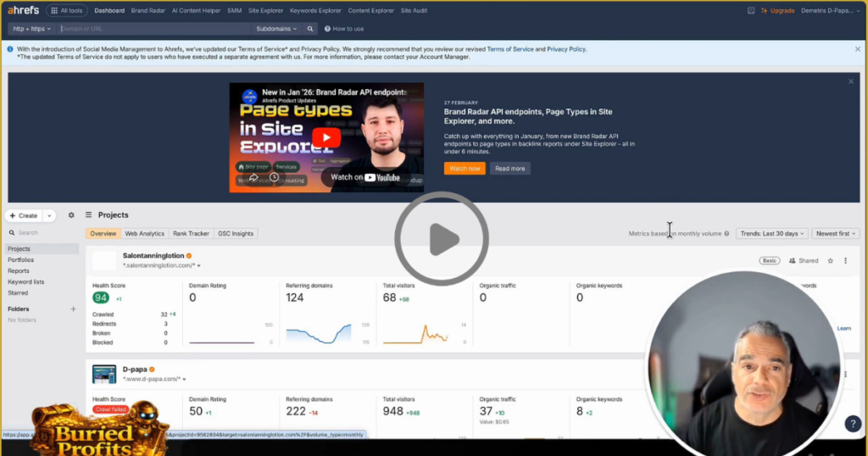Click the Ahrefs logo in header
Screen dimensions: 868x456
coord(23,11)
